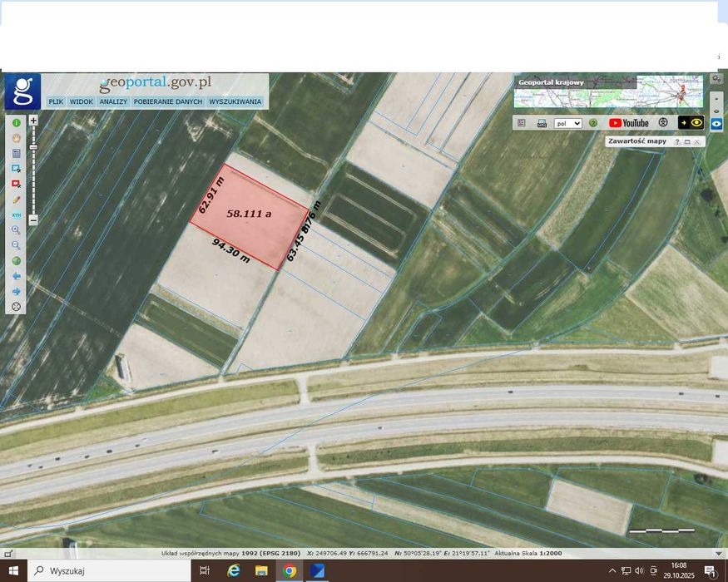Open the YouTube channel link
Viewport: 728px width, 582px height.
coord(629,123)
